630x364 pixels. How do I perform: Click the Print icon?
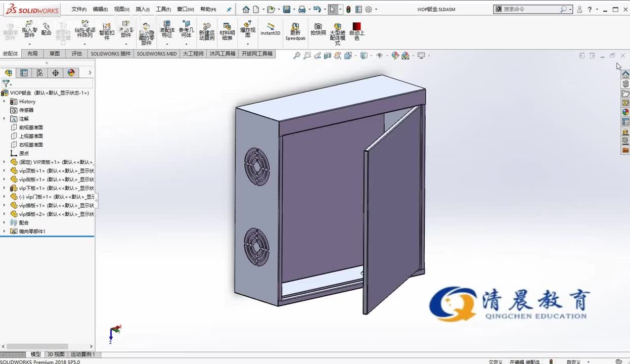pyautogui.click(x=302, y=9)
